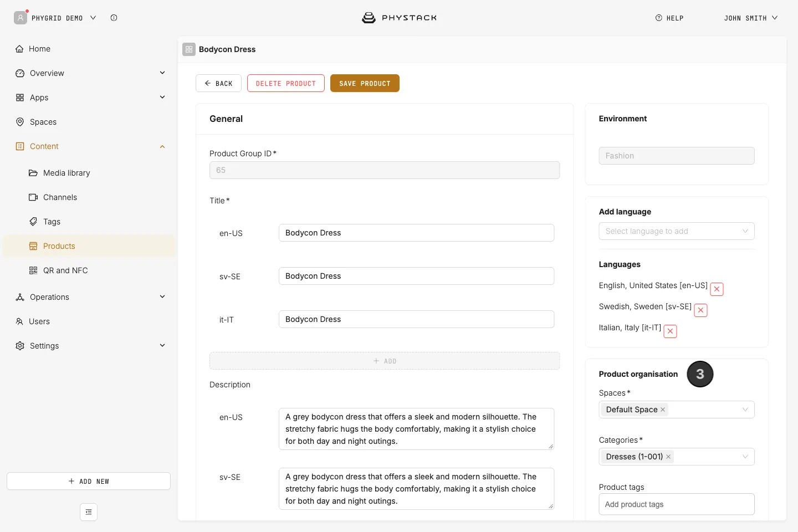Expand the Operations menu section

click(x=162, y=297)
